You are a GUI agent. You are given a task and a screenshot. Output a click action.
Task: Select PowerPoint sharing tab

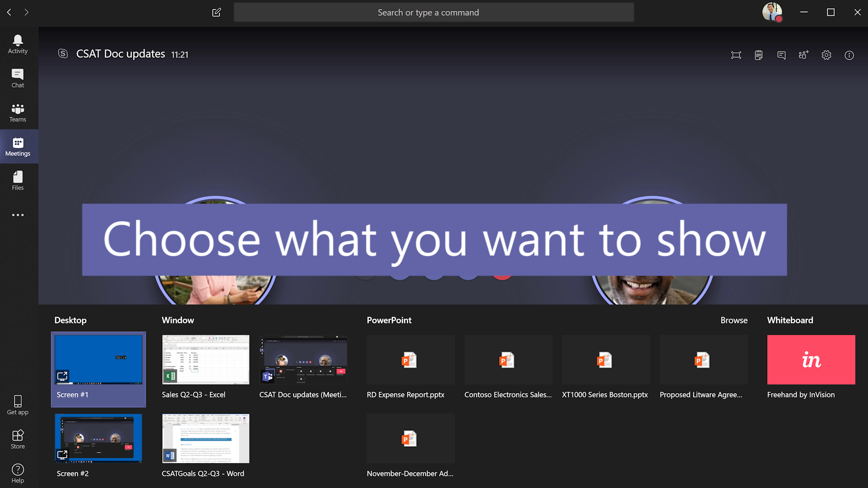pyautogui.click(x=388, y=320)
